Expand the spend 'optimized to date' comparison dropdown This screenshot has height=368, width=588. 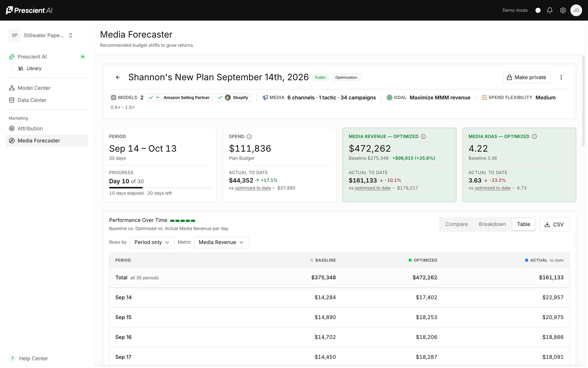255,188
